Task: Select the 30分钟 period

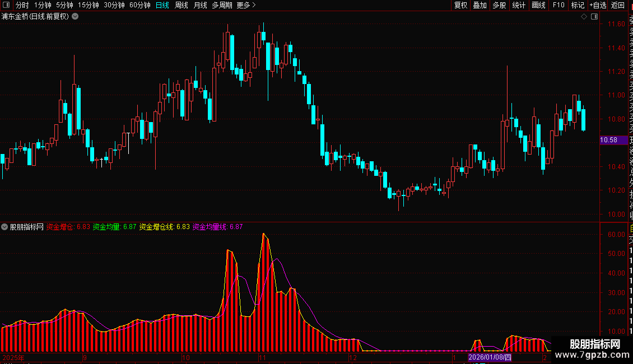Action: tap(114, 5)
